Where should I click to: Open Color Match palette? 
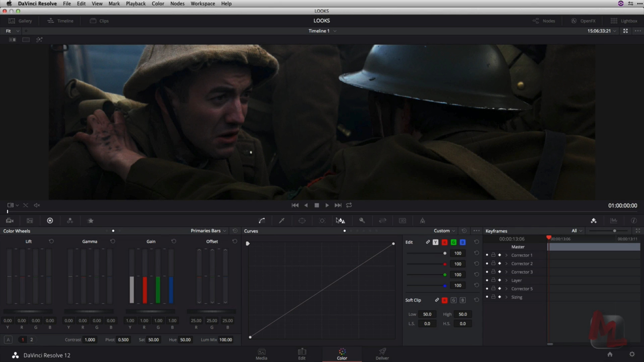30,221
